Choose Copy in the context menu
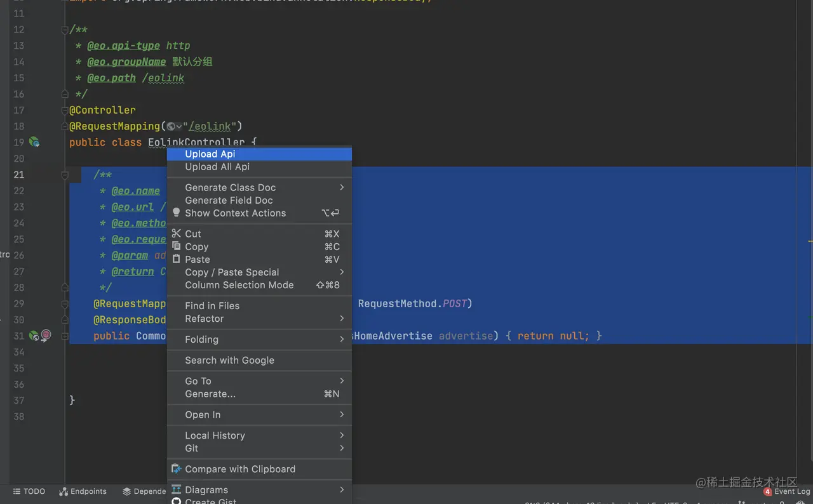The width and height of the screenshot is (813, 504). coord(259,246)
